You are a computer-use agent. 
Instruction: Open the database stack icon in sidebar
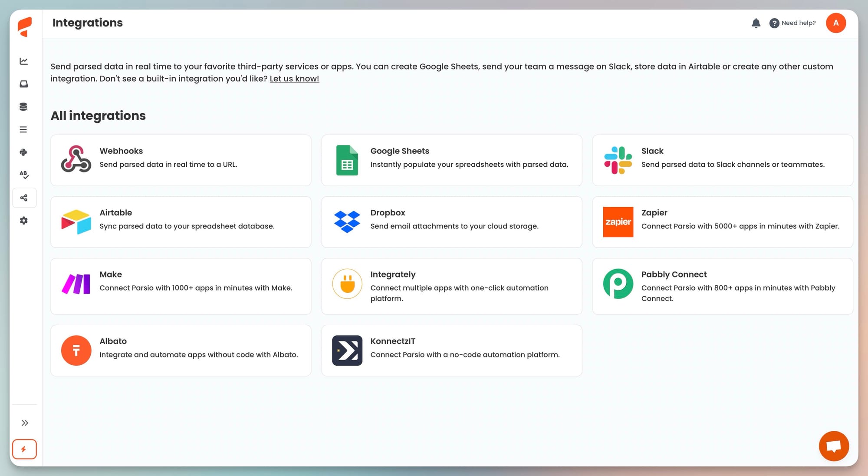(x=23, y=107)
